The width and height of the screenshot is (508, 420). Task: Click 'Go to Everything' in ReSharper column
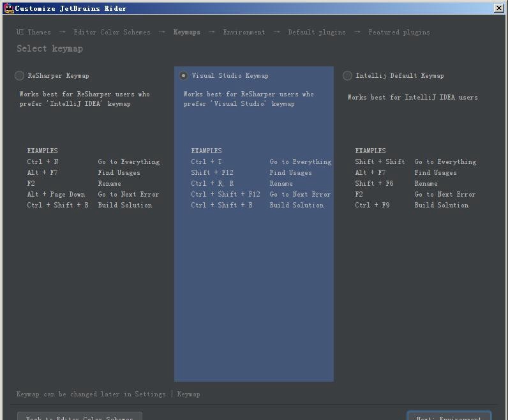129,161
